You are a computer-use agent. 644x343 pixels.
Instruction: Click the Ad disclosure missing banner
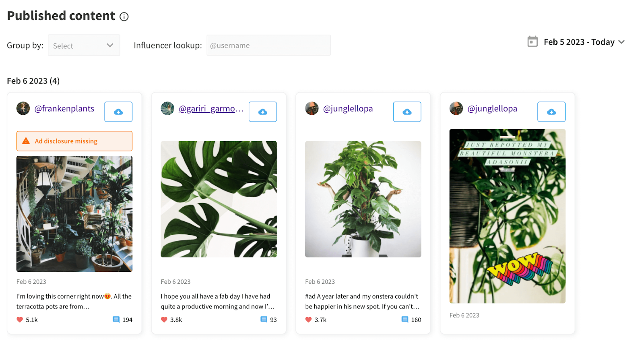point(74,141)
